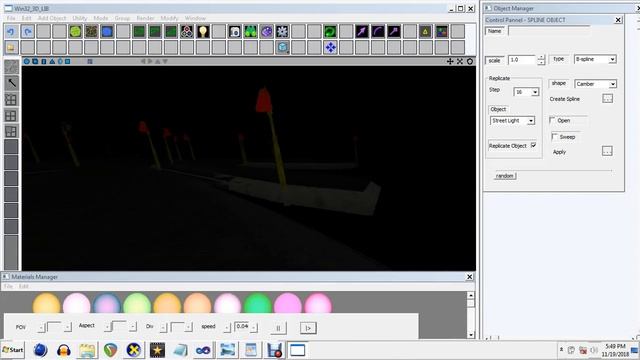Viewport: 640px width, 360px height.
Task: Click the blue shape toolbar icon
Action: pyautogui.click(x=107, y=31)
